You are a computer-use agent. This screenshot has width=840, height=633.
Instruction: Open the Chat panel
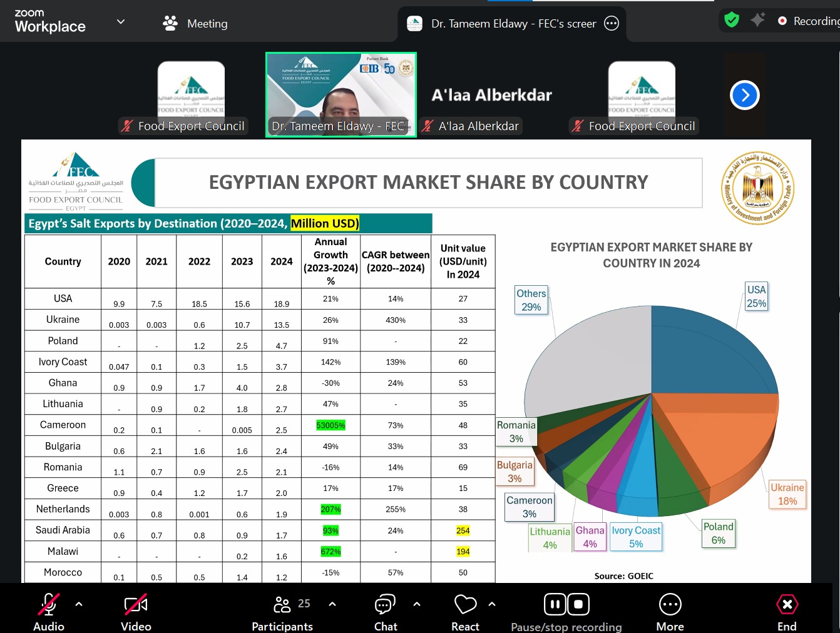click(x=385, y=605)
